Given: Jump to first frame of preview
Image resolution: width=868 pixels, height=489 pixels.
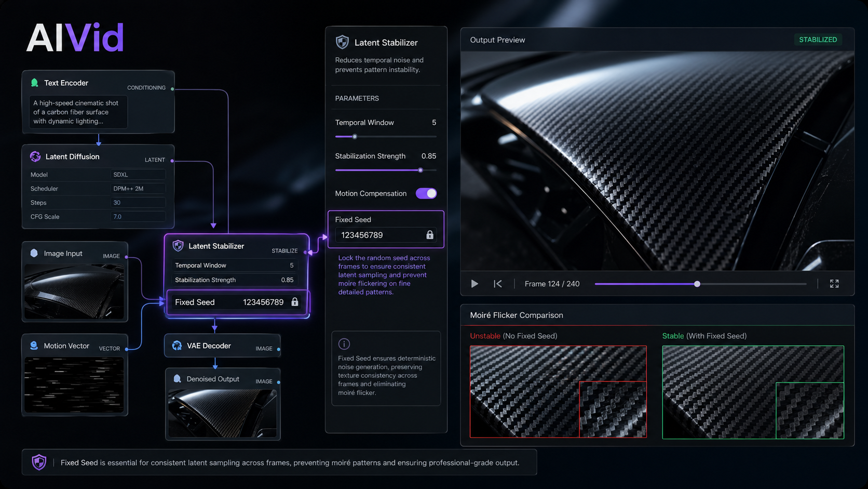Looking at the screenshot, I should click(x=498, y=284).
